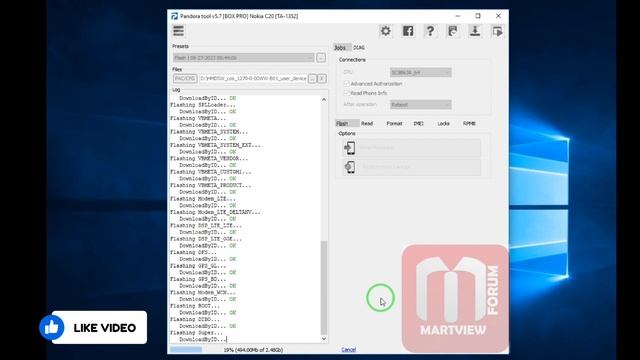Open the CPU selection dropdown
The height and width of the screenshot is (360, 640).
pyautogui.click(x=420, y=72)
